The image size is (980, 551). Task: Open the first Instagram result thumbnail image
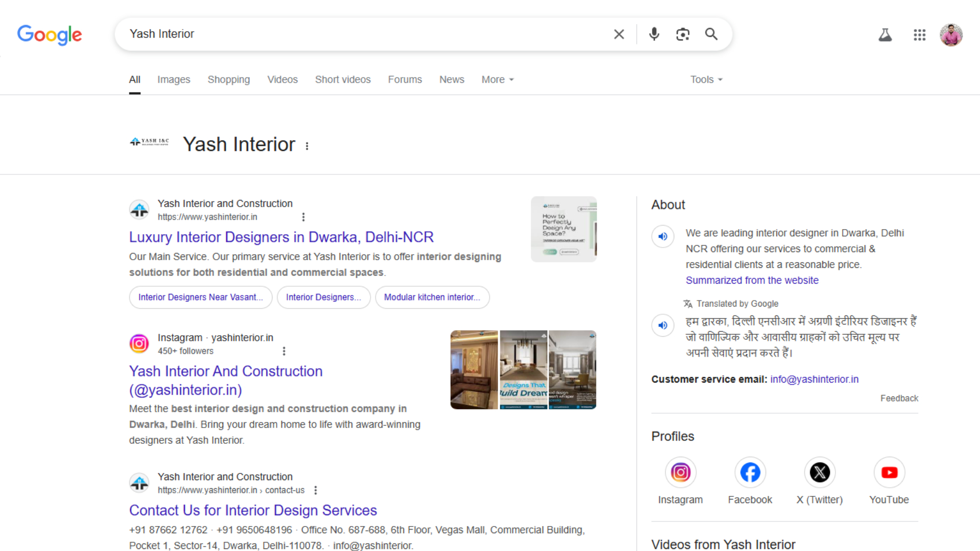pos(474,370)
